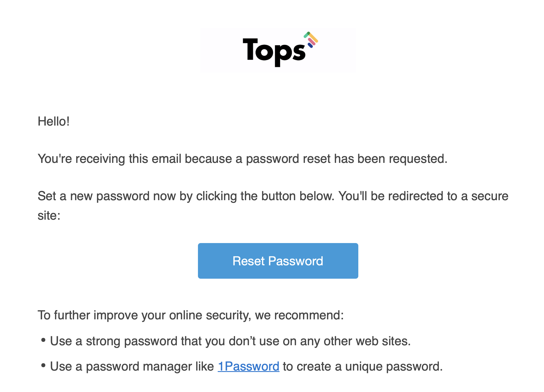The width and height of the screenshot is (544, 392).
Task: Click the bullet dot before 'Use a strong password'
Action: click(43, 340)
